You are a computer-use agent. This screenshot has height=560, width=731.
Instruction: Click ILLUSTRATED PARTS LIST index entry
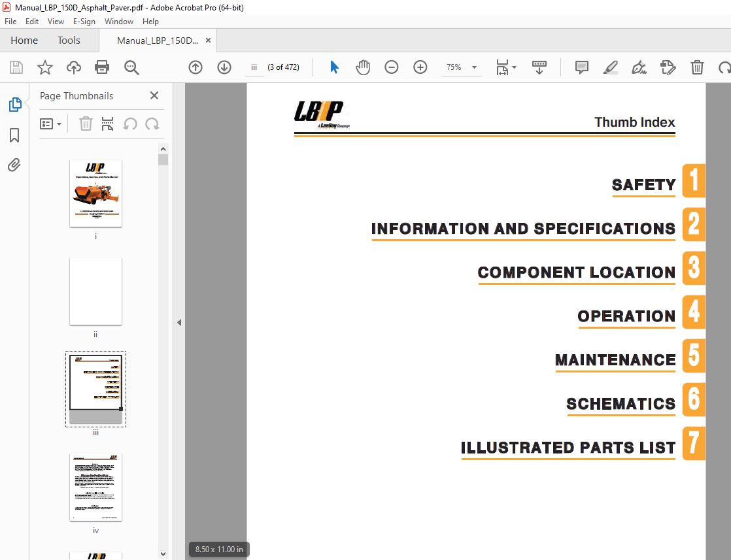pyautogui.click(x=568, y=448)
